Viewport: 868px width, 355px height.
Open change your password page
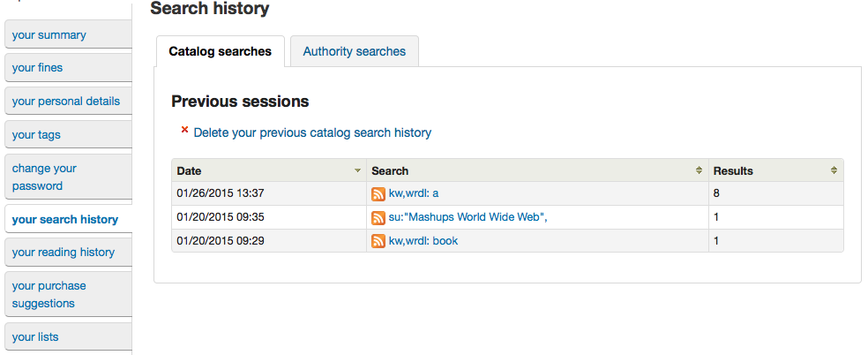pyautogui.click(x=44, y=177)
